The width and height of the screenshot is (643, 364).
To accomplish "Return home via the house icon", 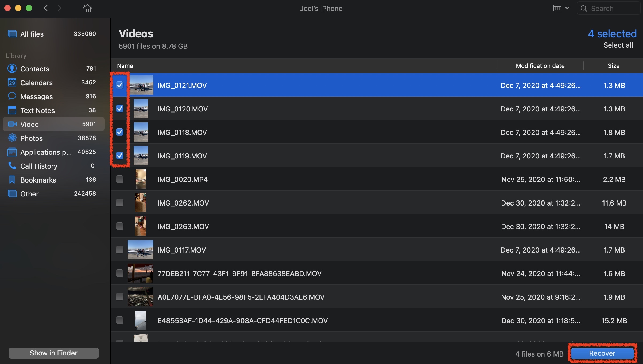I will pyautogui.click(x=87, y=8).
